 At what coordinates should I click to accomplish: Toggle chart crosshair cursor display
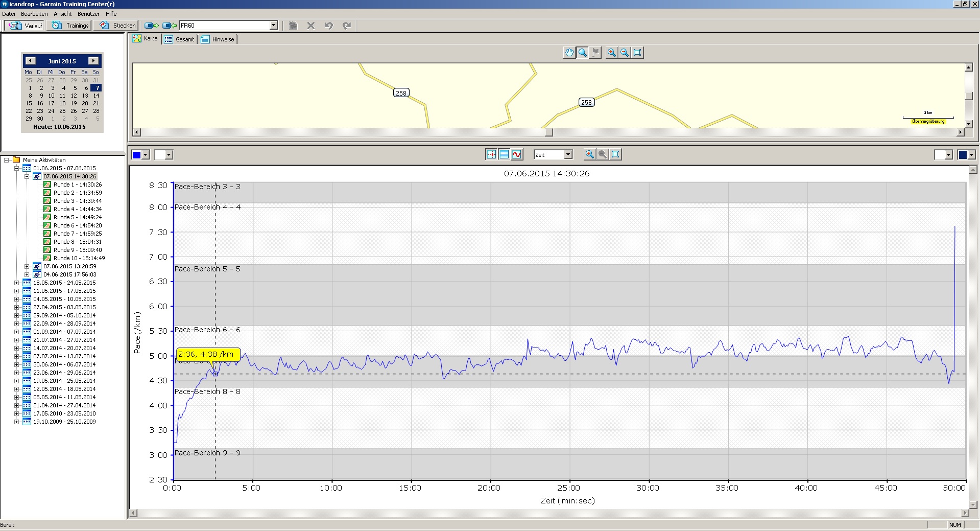tap(491, 154)
